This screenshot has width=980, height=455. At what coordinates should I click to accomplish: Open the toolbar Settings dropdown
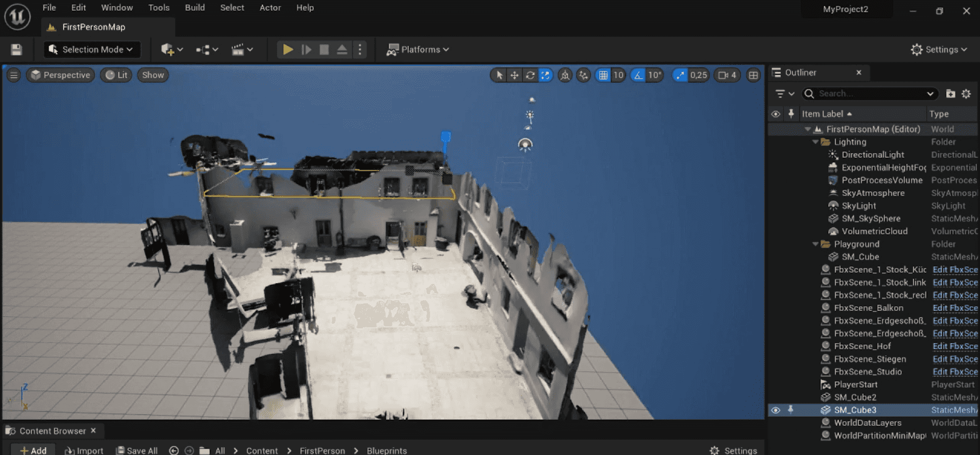click(939, 50)
